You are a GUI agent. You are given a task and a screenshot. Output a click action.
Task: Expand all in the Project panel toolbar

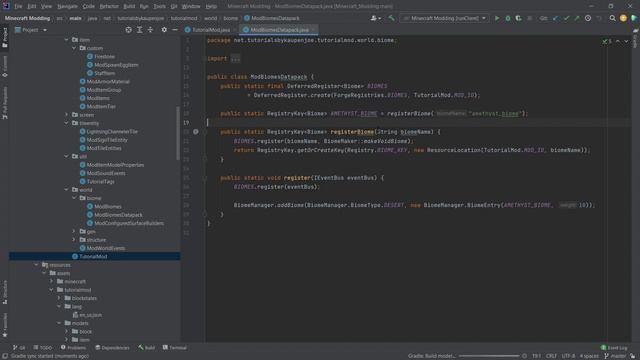(140, 30)
